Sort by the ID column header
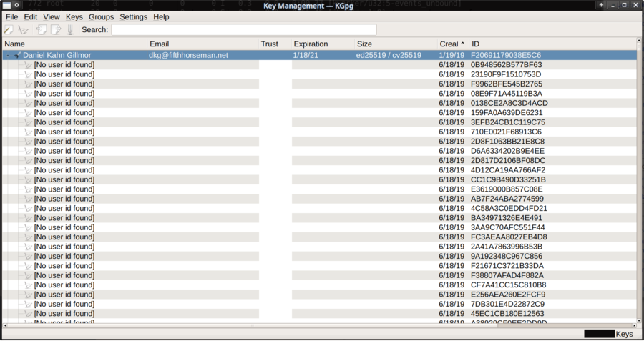 (x=553, y=44)
